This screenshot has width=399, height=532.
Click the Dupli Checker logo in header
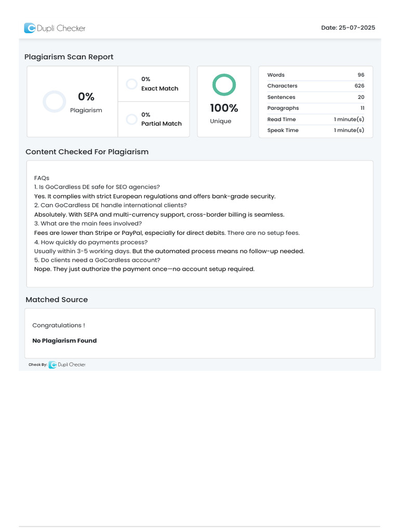55,28
